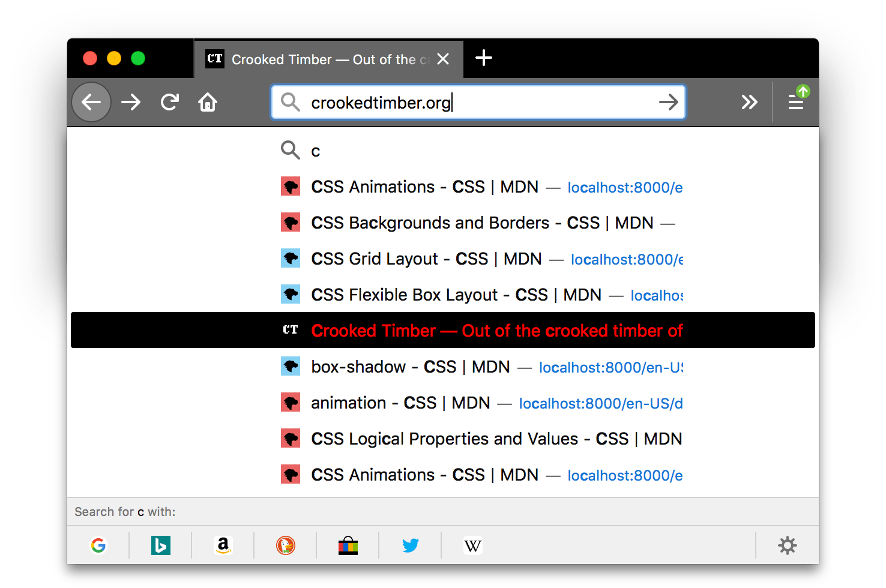Search using the DuckDuckGo icon

(x=285, y=545)
